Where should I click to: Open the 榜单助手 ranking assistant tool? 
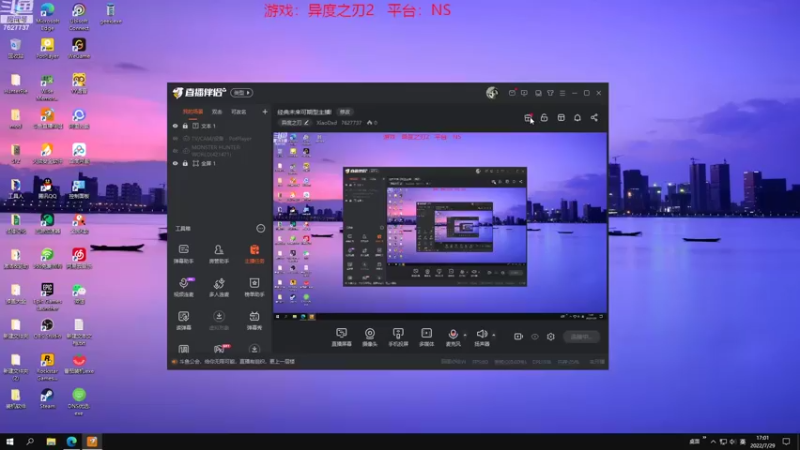[254, 287]
